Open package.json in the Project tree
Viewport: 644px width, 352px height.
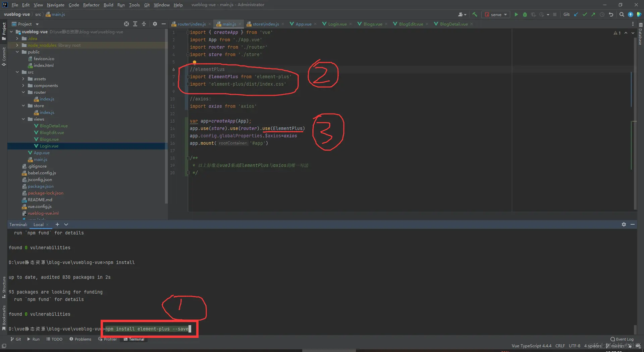point(41,186)
